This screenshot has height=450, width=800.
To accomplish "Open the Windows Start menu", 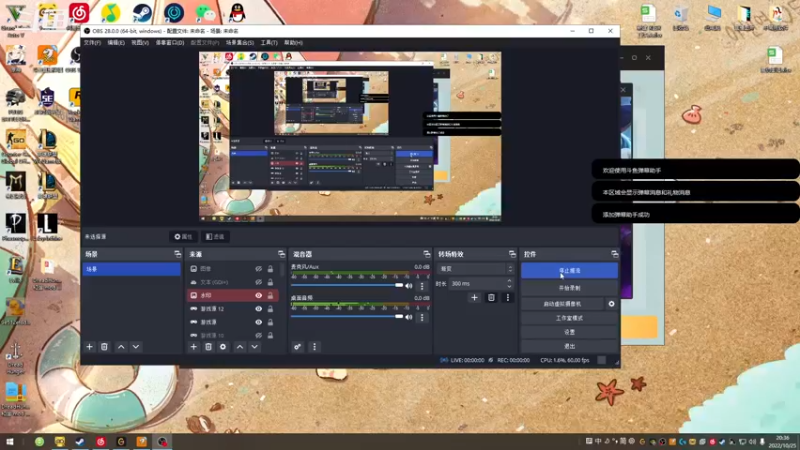I will (9, 442).
